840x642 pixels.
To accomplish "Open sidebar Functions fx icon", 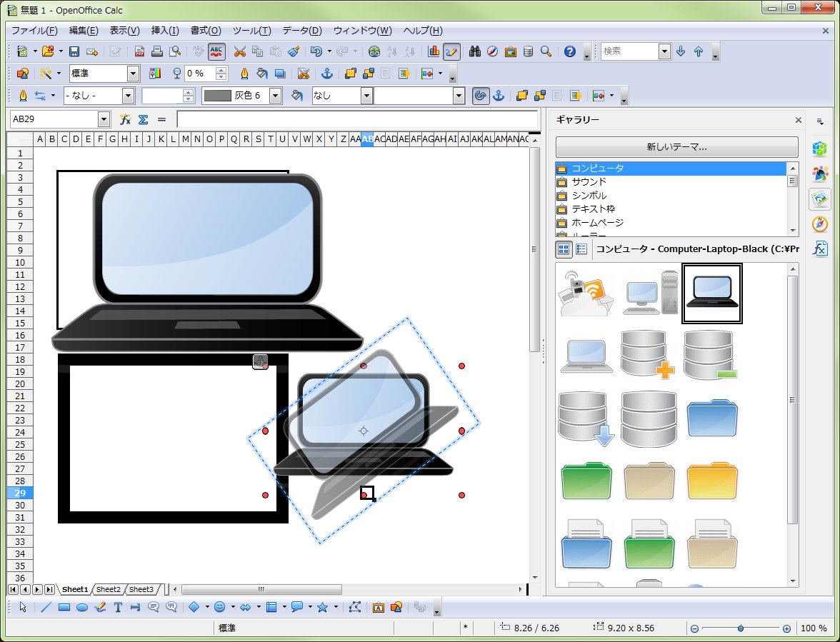I will coord(820,249).
